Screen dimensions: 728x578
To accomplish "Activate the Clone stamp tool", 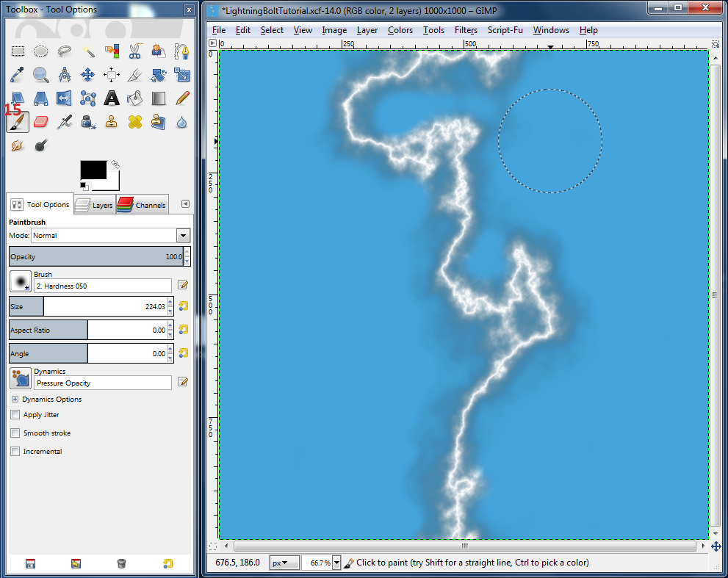I will [x=112, y=121].
